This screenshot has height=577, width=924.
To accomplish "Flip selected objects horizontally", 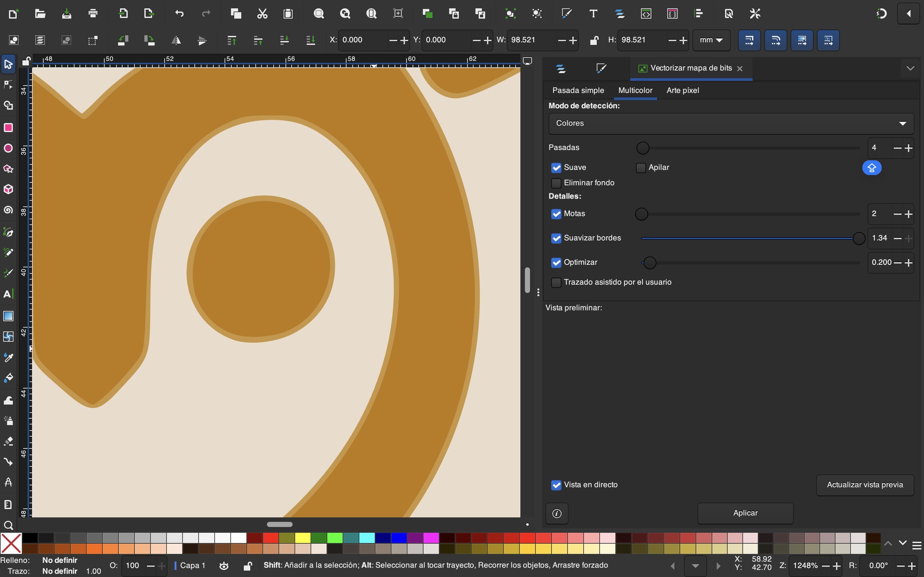I will point(176,40).
